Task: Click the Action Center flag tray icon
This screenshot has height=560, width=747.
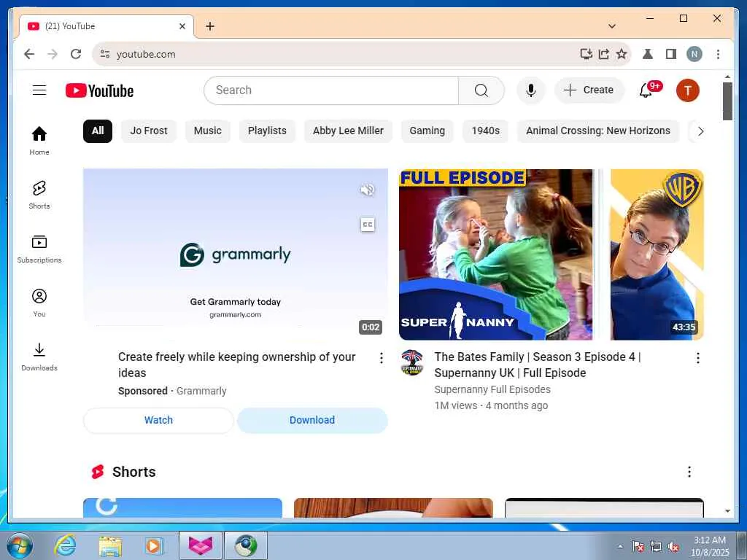Action: click(x=638, y=547)
